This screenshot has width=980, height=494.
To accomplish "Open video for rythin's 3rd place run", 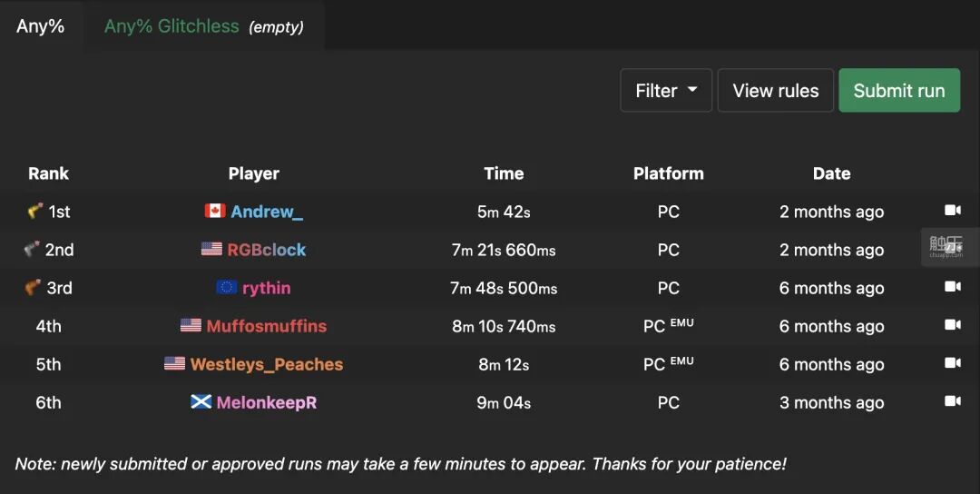I will [952, 287].
